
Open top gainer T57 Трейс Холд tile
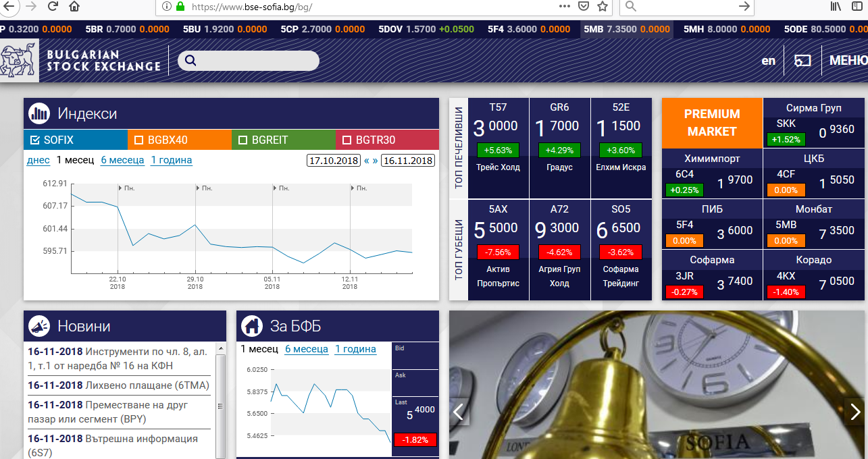pos(499,148)
